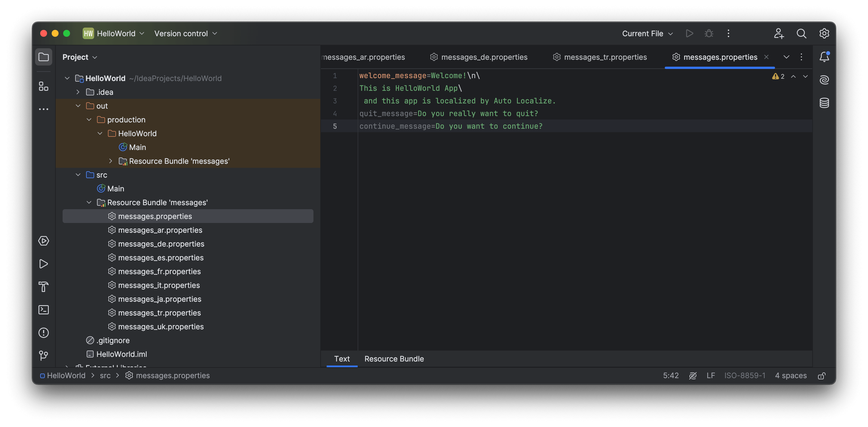Open the Current File run configuration dropdown
Viewport: 868px width, 427px height.
(647, 33)
